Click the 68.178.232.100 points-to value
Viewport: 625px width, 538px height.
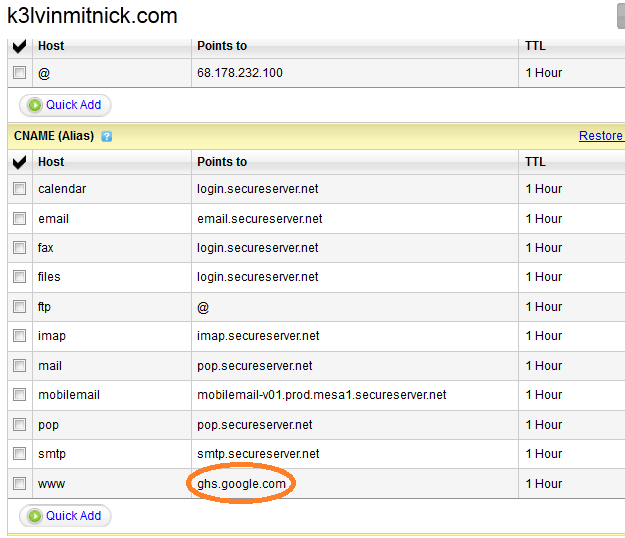(x=240, y=73)
